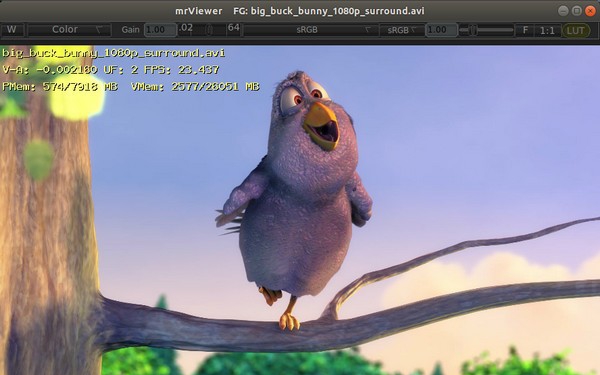Click the big_buck_bunny_1080p_surround.avi overlay text

coord(114,53)
